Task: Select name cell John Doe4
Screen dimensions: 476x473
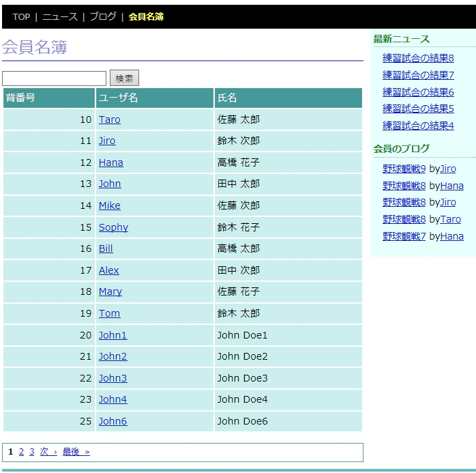Action: (x=288, y=399)
